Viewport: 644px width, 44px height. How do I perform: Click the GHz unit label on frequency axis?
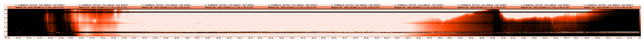coord(5,9)
